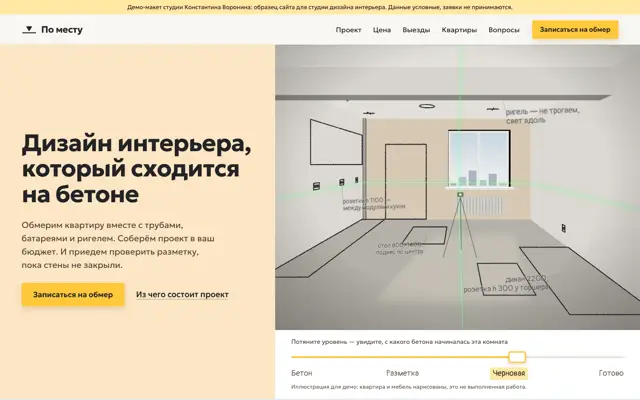Navigate to Квартиры section
This screenshot has height=400, width=640.
[x=459, y=30]
